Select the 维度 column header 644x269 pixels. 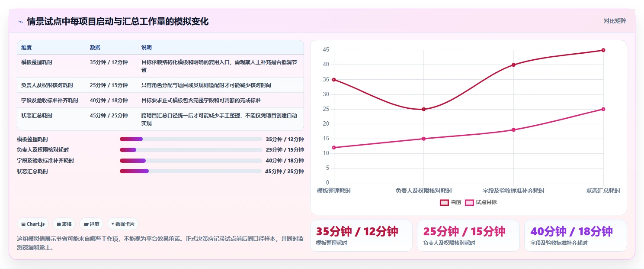51,48
